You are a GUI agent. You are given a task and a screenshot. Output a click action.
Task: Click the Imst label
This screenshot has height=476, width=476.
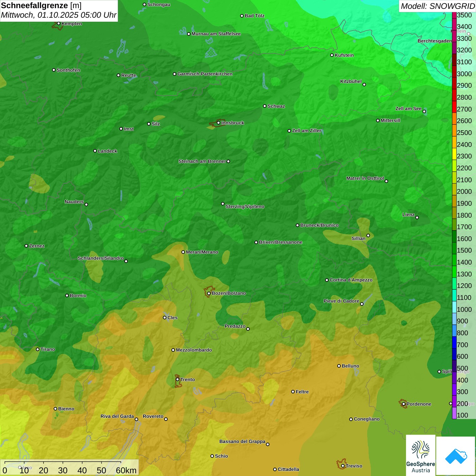129,129
